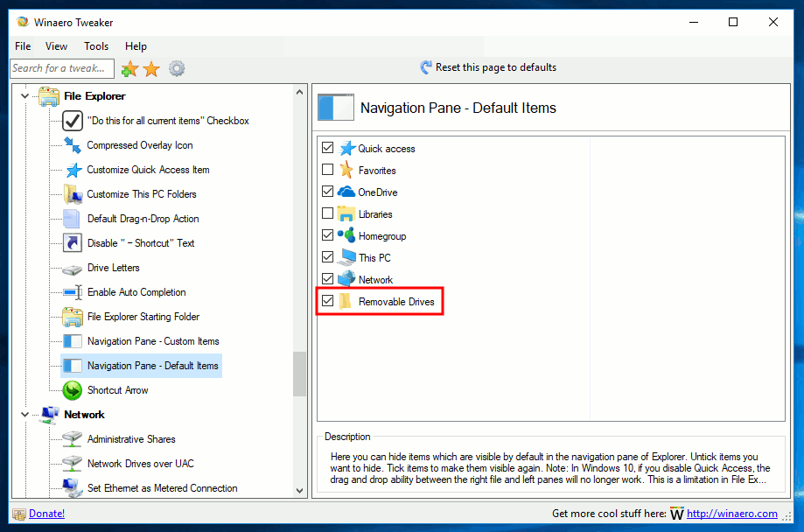Image resolution: width=804 pixels, height=532 pixels.
Task: Click the gear icon in the toolbar
Action: pos(177,68)
